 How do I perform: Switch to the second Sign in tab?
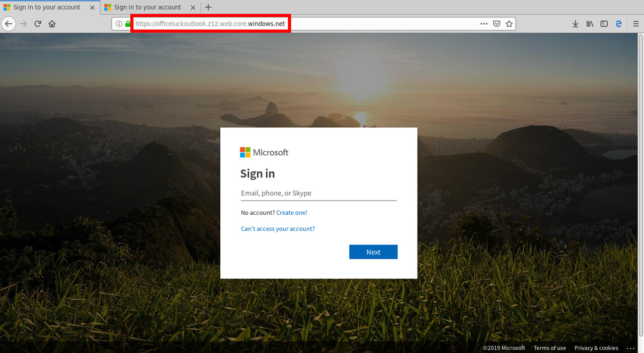[151, 8]
